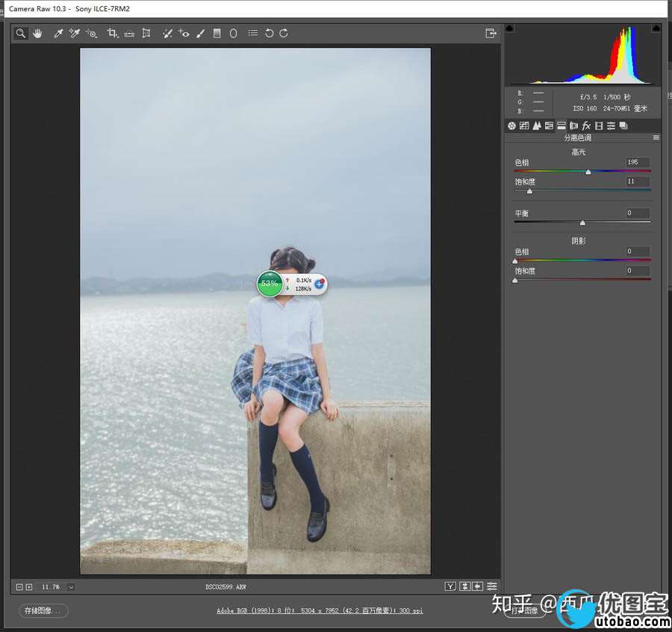Open the HSL Adjustments panel tab
Screen dimensions: 672x632
tap(549, 126)
